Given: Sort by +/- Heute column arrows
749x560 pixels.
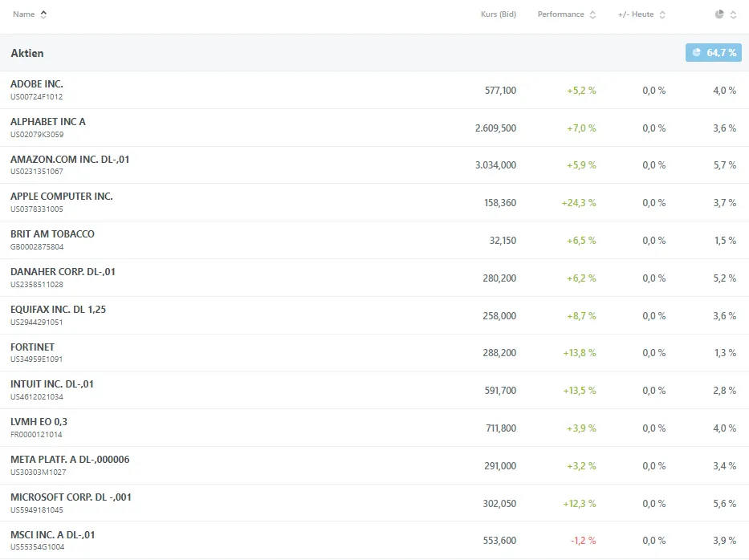Looking at the screenshot, I should click(x=662, y=14).
